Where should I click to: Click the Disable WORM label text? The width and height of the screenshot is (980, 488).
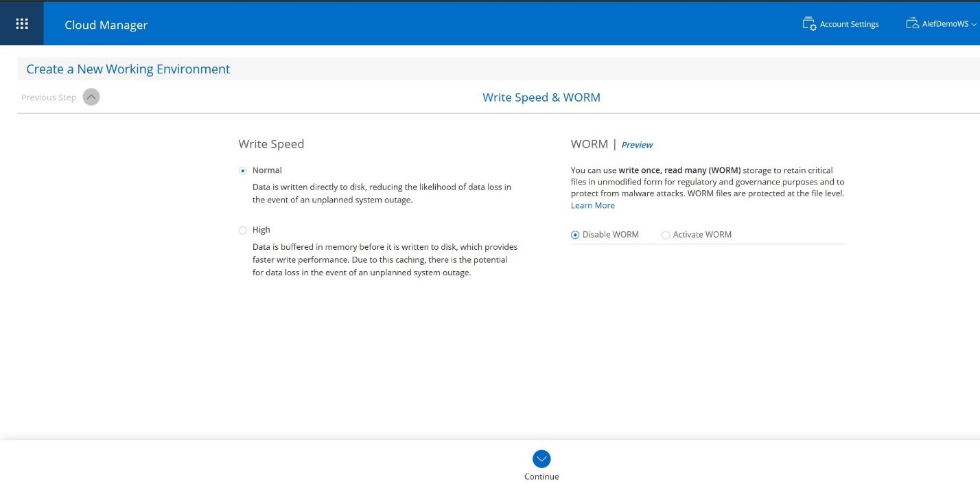pos(611,235)
